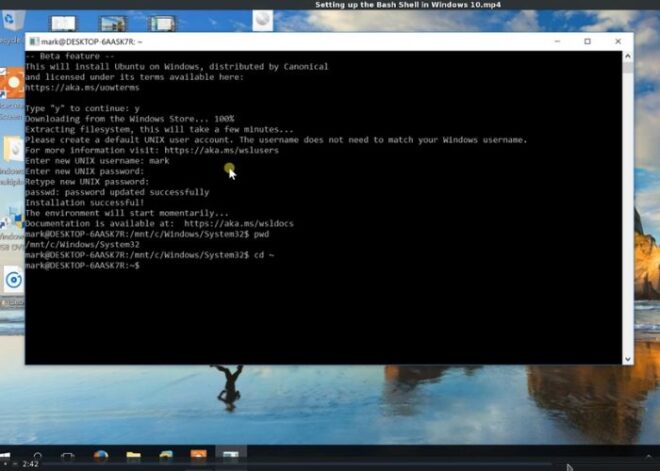Click the terminal scrollbar down arrow
The image size is (660, 471).
(x=628, y=359)
